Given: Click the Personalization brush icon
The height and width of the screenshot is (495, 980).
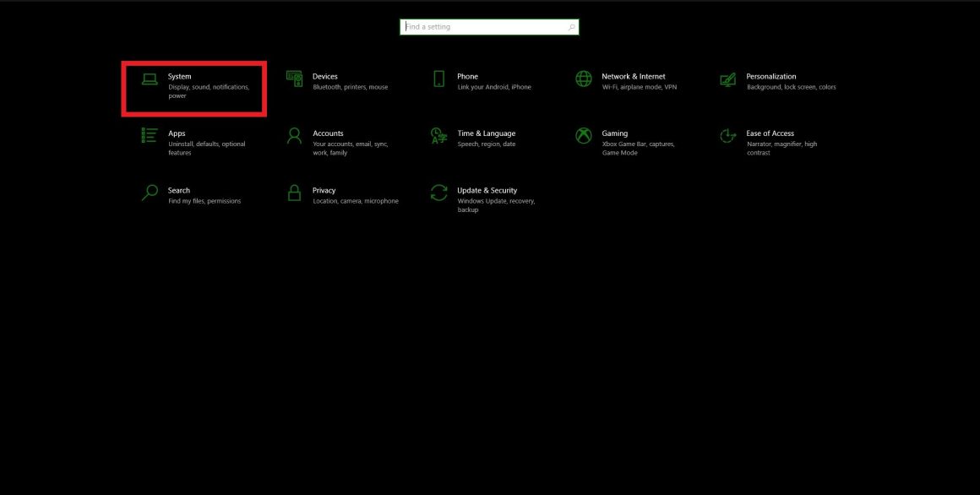Looking at the screenshot, I should tap(728, 79).
